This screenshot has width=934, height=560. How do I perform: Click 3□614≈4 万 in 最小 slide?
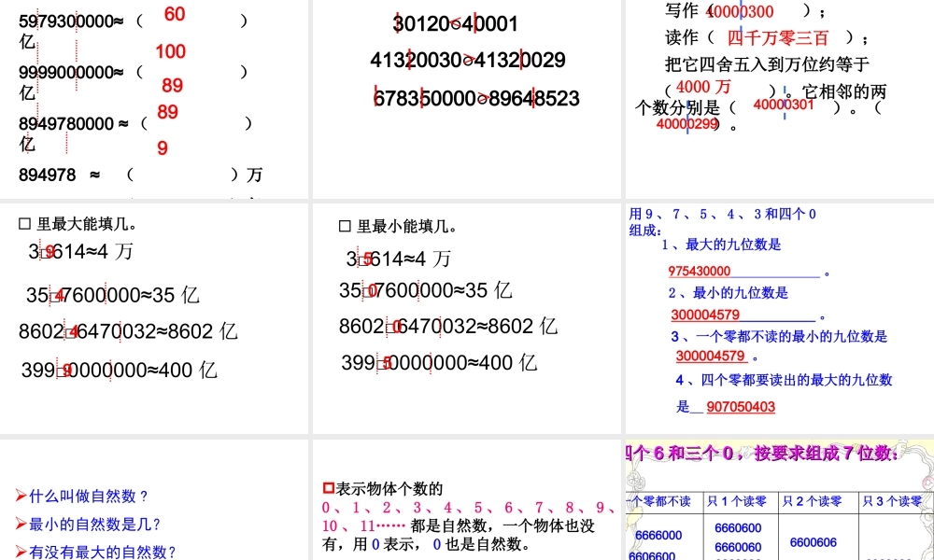click(x=399, y=259)
